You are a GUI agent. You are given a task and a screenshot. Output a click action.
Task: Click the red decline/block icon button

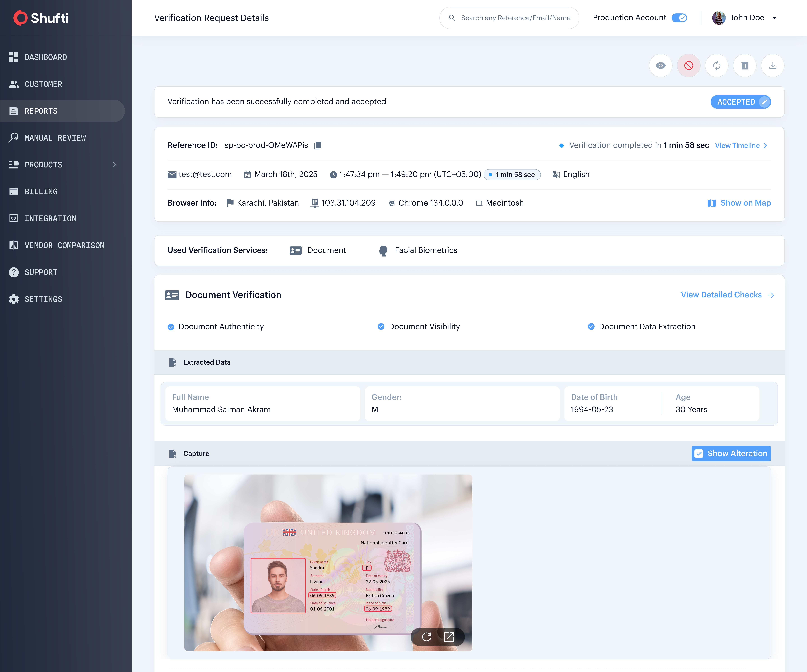pyautogui.click(x=689, y=66)
